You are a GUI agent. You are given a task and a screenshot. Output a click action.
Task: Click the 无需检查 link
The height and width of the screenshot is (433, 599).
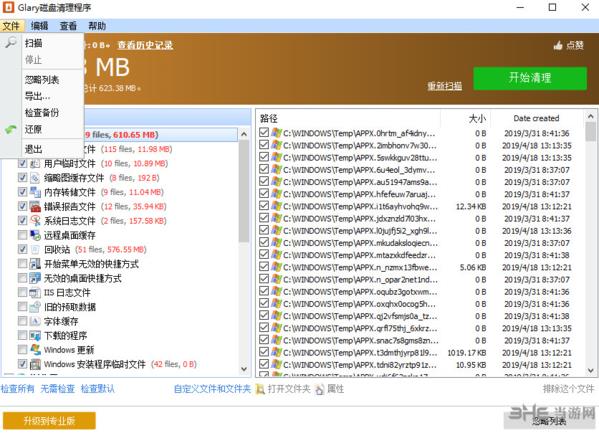[58, 389]
